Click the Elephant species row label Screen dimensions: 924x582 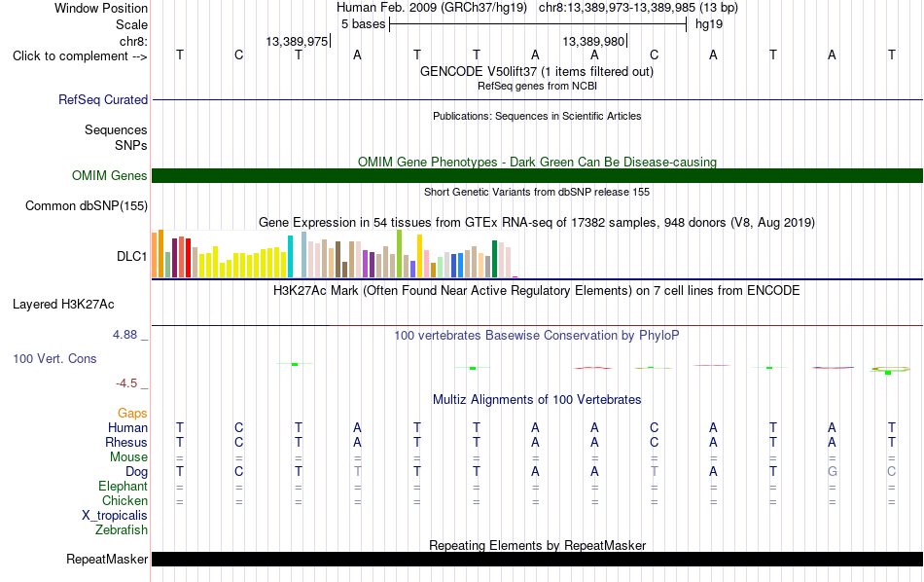click(x=123, y=486)
